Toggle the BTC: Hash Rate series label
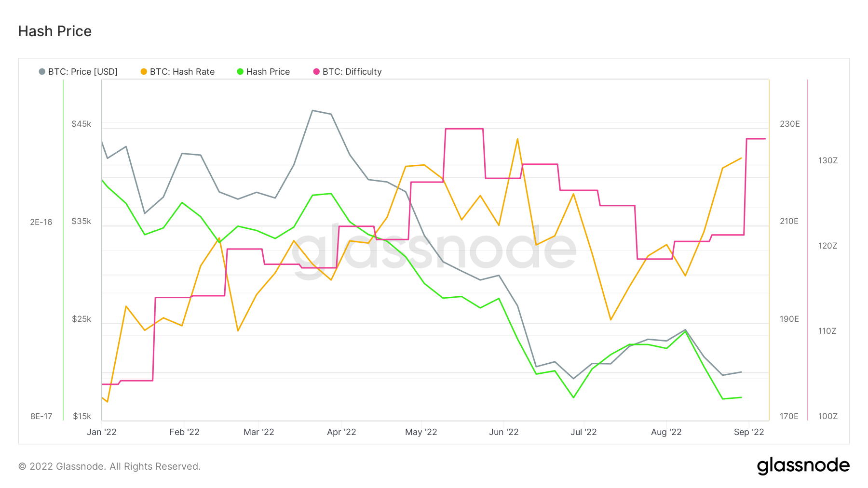 (x=182, y=72)
